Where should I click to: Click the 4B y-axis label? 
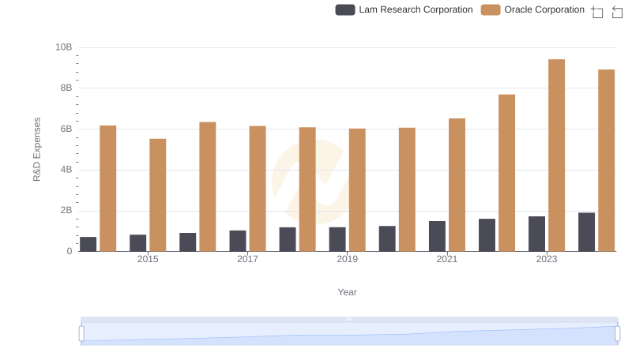pyautogui.click(x=66, y=170)
